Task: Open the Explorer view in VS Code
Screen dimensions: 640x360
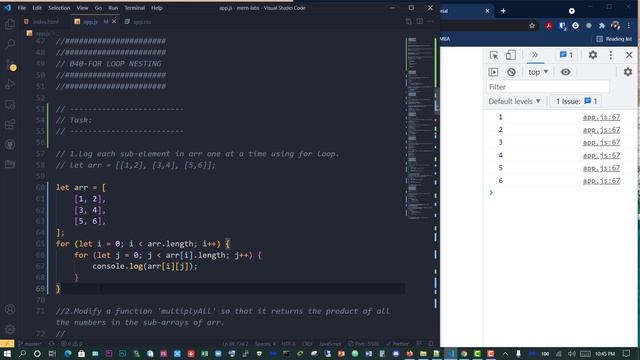Action: pyautogui.click(x=10, y=24)
